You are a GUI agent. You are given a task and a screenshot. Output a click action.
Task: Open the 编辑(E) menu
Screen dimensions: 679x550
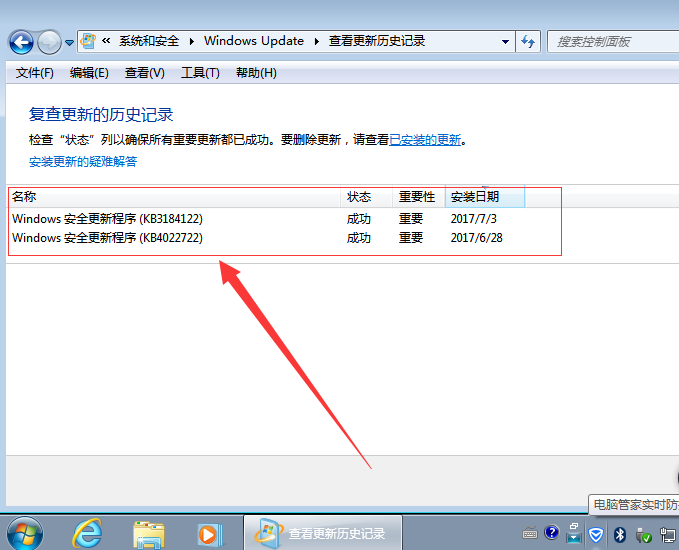(x=89, y=73)
